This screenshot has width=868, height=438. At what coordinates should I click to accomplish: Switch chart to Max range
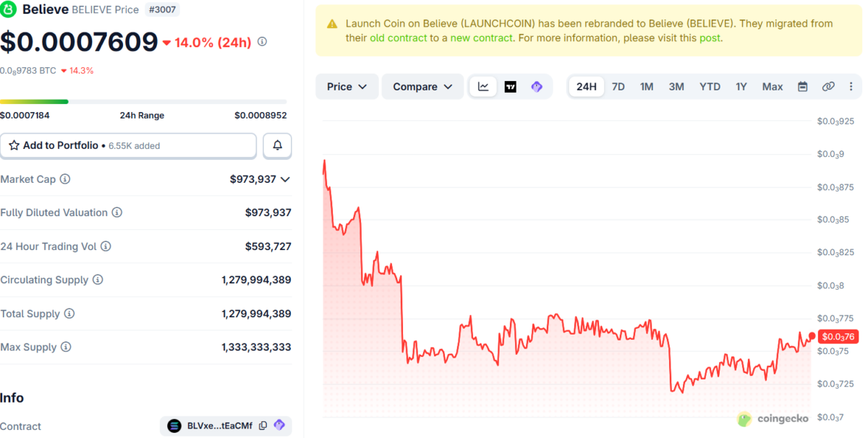(772, 87)
